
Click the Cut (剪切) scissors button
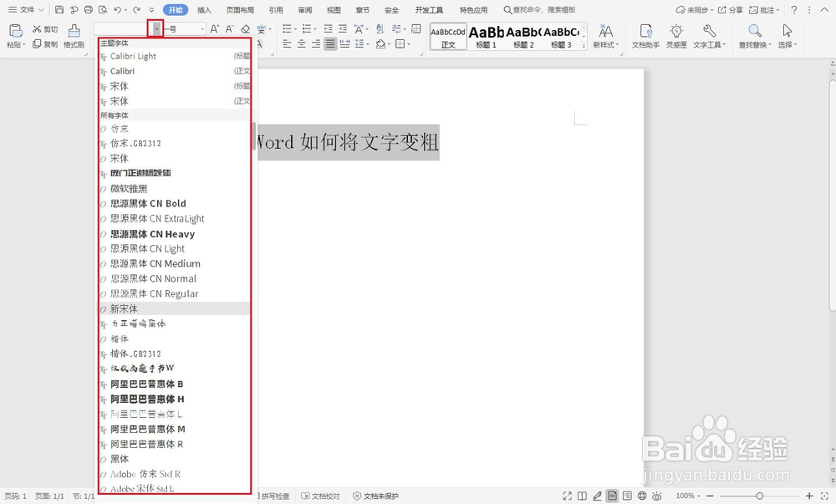(x=45, y=28)
